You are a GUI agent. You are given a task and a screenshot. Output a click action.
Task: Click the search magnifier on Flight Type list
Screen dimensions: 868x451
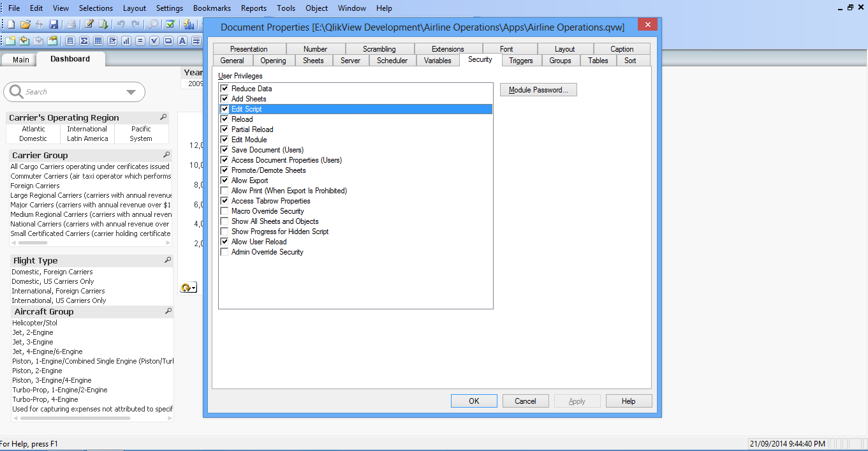coord(167,260)
